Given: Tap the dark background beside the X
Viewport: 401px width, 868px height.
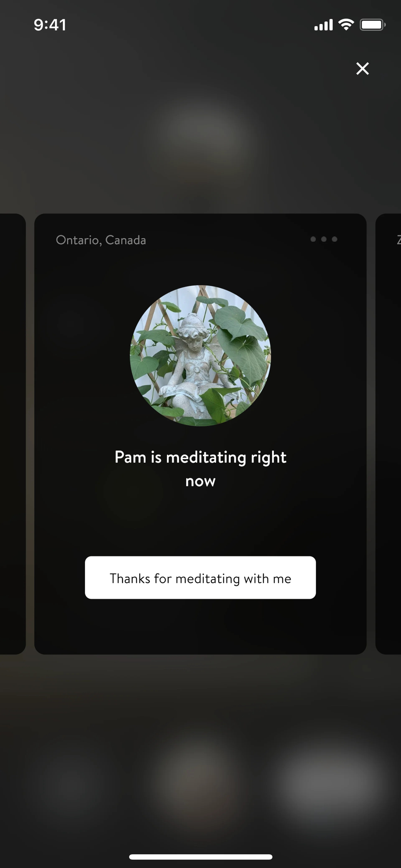Looking at the screenshot, I should tap(303, 68).
